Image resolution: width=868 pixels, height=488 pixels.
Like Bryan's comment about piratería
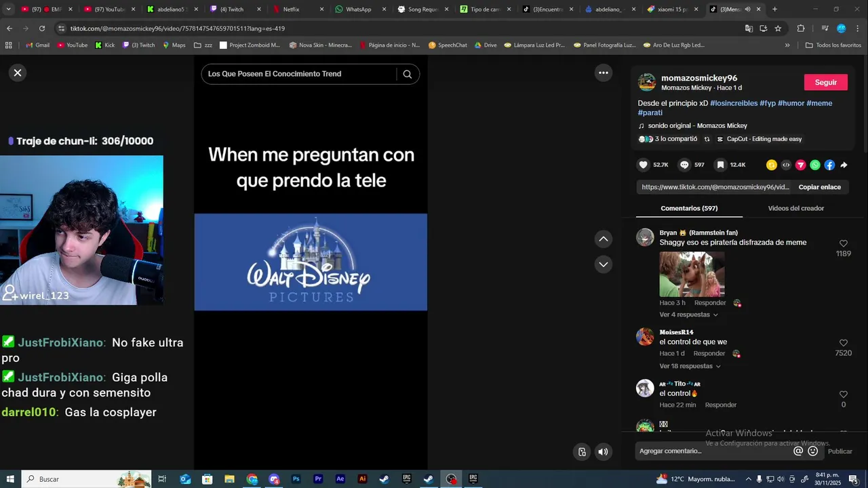tap(844, 243)
